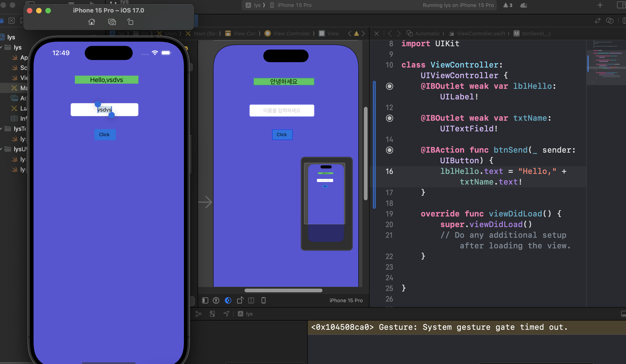The image size is (626, 364).
Task: Click the storyboard horizontal scrollbar
Action: tap(283, 290)
